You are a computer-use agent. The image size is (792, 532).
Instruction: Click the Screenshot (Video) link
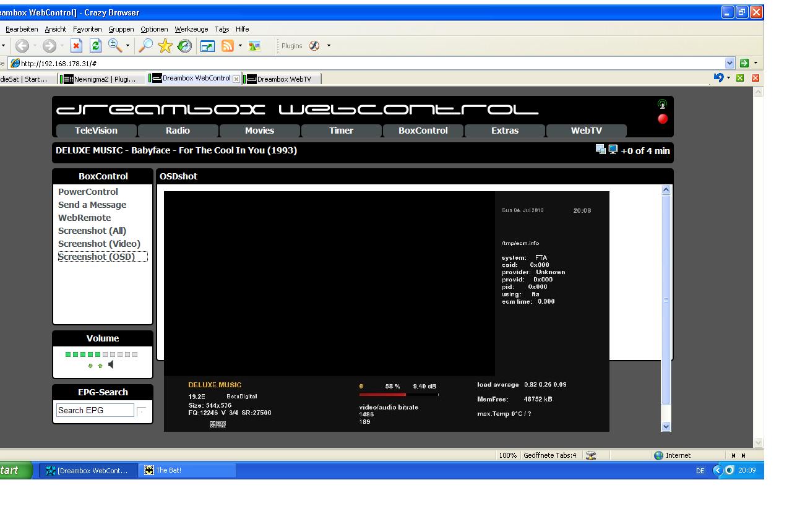coord(99,244)
